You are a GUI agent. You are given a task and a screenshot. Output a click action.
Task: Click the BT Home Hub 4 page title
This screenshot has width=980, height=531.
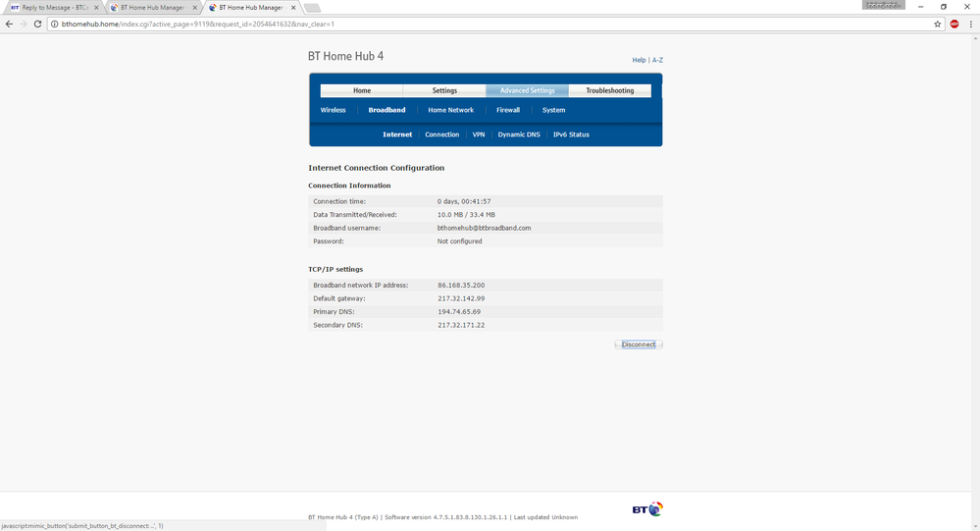345,56
